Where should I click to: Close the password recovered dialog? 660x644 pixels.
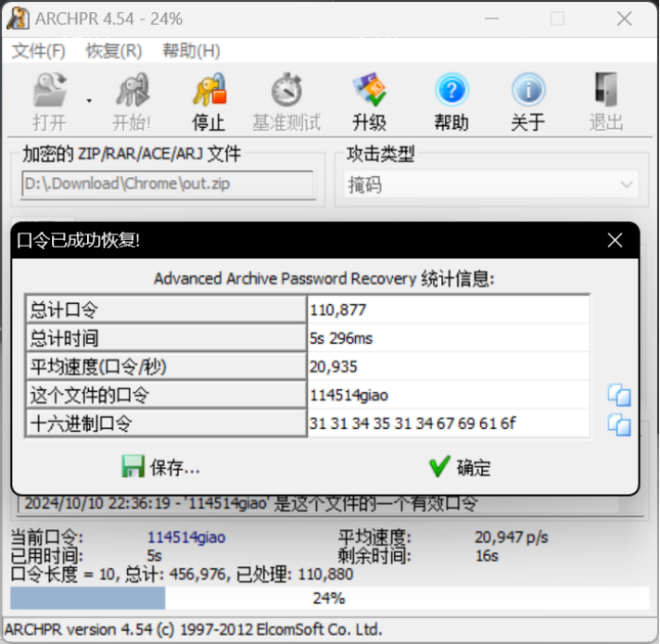pos(615,240)
